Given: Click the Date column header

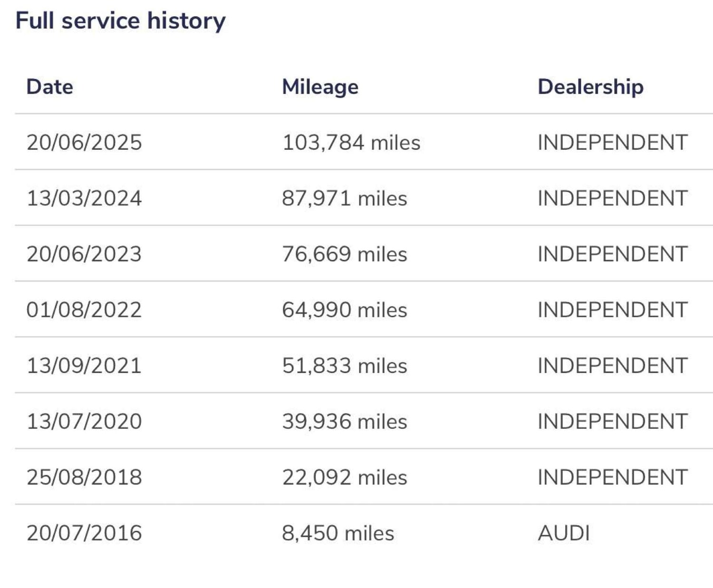Looking at the screenshot, I should click(x=50, y=87).
